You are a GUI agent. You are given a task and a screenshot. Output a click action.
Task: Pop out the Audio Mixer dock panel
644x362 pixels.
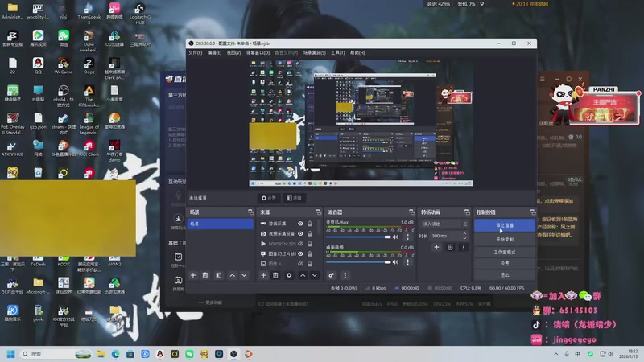coord(411,212)
